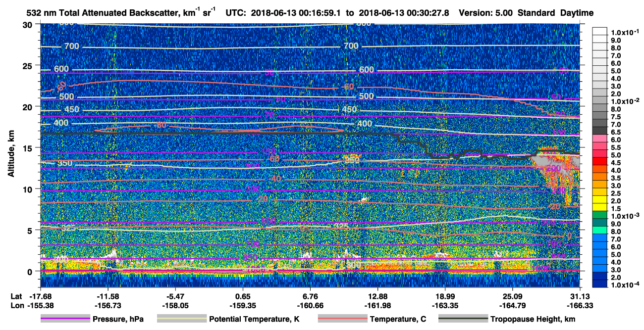This screenshot has width=644, height=330.
Task: Click the 'Lat' row label
Action: pos(16,296)
